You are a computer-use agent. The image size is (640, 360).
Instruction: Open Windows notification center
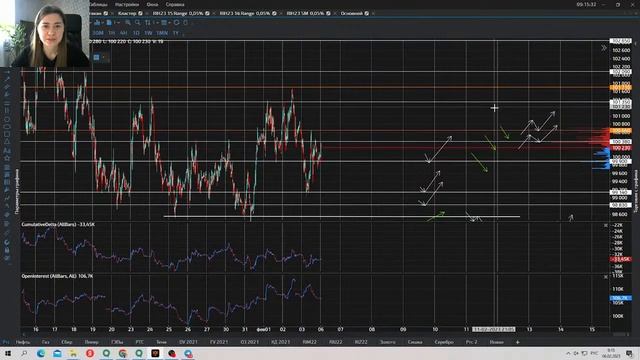630,353
